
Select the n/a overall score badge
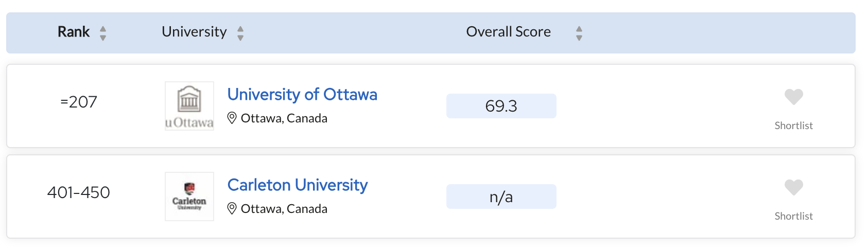tap(501, 197)
